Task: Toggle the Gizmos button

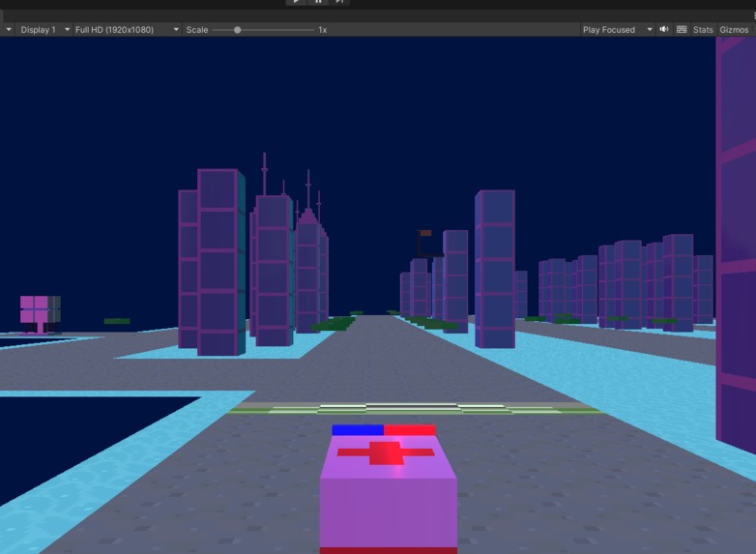Action: pos(734,29)
